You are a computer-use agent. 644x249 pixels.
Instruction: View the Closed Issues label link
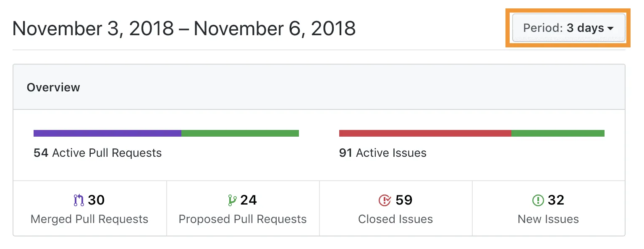coord(395,219)
